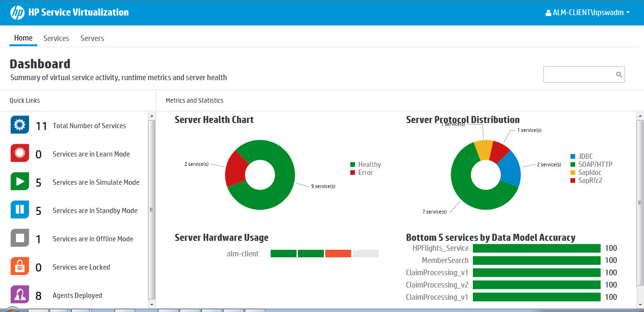Click the blue JDBC legend swatch
Image resolution: width=644 pixels, height=312 pixels.
coord(573,156)
